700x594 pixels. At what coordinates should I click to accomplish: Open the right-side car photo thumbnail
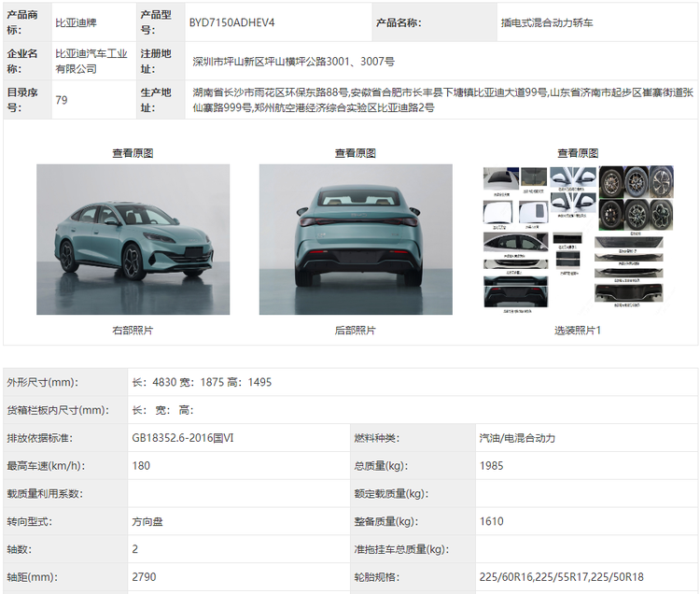[x=133, y=239]
